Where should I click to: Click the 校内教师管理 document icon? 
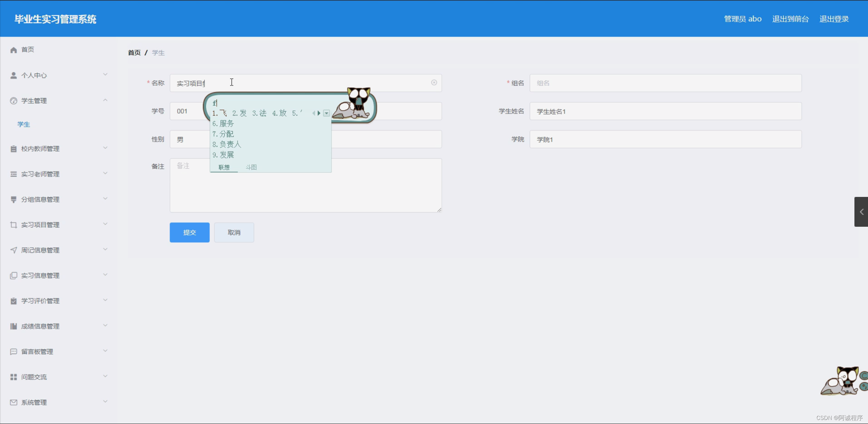[x=14, y=148]
